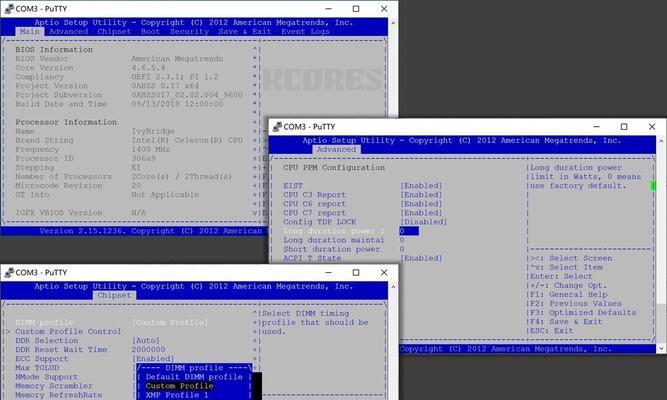This screenshot has height=400, width=667.
Task: Open the DDR Selection [Auto] option
Action: pyautogui.click(x=146, y=340)
